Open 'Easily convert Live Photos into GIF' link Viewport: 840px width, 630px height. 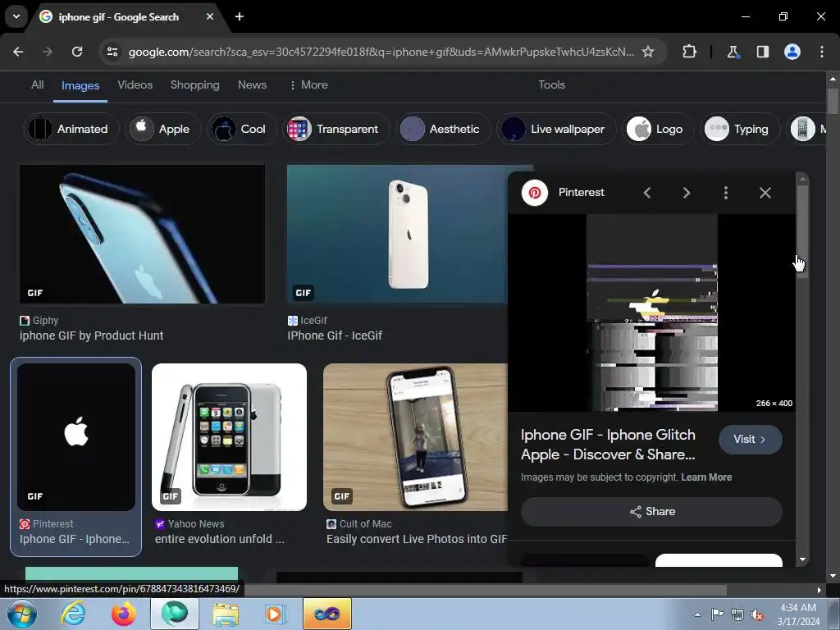(417, 539)
